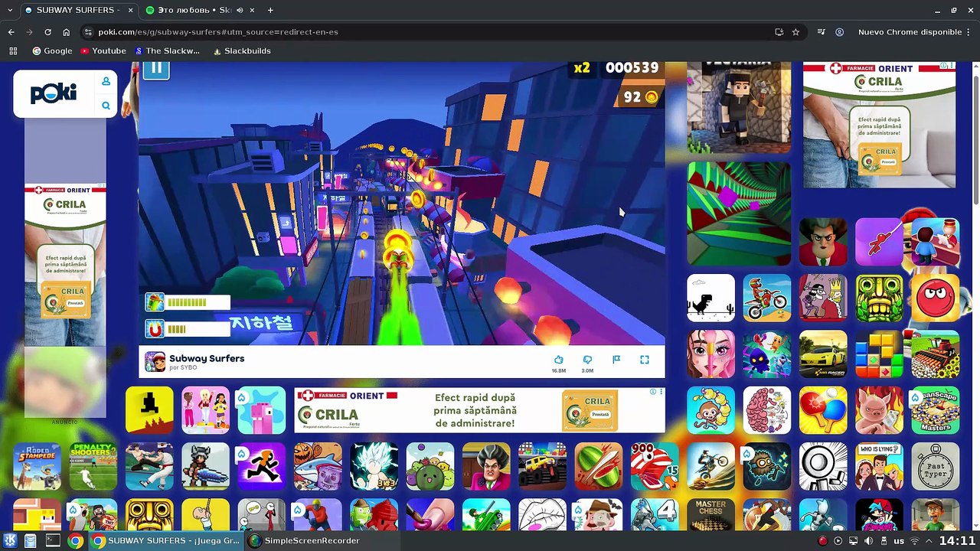Go back to previous page
The width and height of the screenshot is (980, 551).
pyautogui.click(x=11, y=32)
